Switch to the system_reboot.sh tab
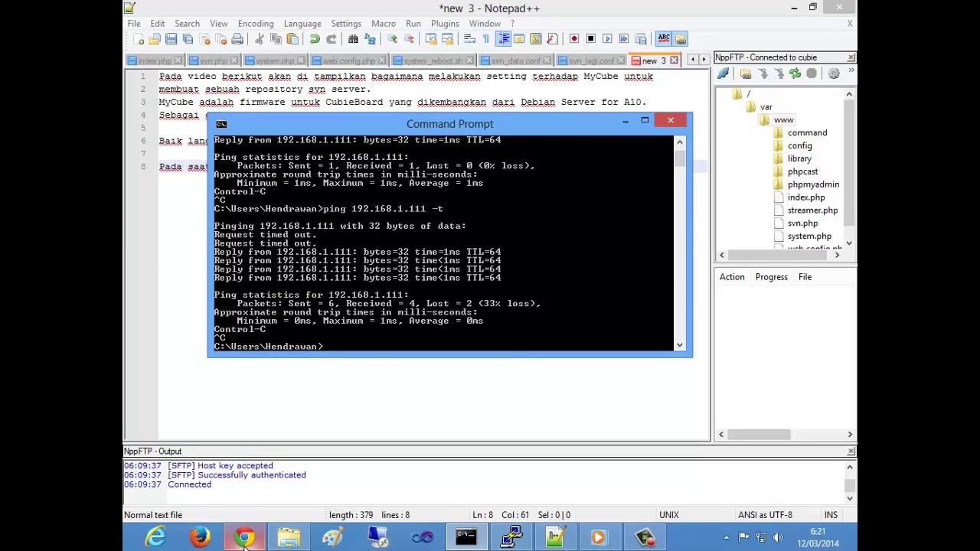The height and width of the screenshot is (551, 980). point(433,60)
